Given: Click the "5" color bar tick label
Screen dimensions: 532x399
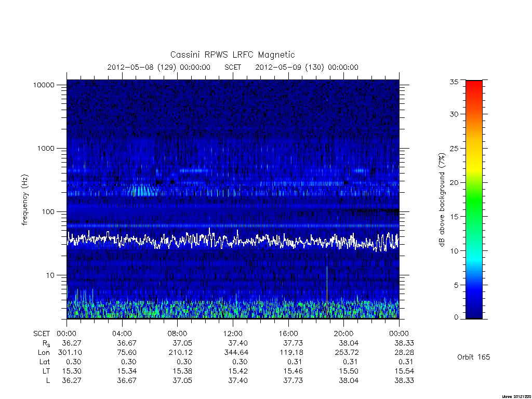Looking at the screenshot, I should (456, 285).
